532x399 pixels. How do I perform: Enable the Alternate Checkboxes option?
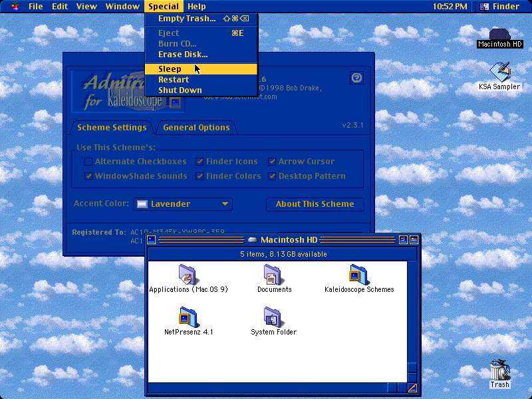[88, 162]
